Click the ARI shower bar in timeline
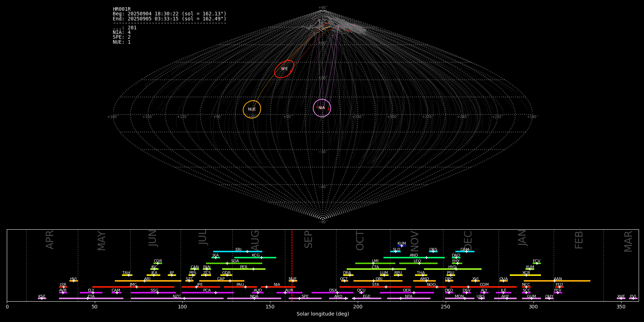644x322 pixels. (x=148, y=281)
